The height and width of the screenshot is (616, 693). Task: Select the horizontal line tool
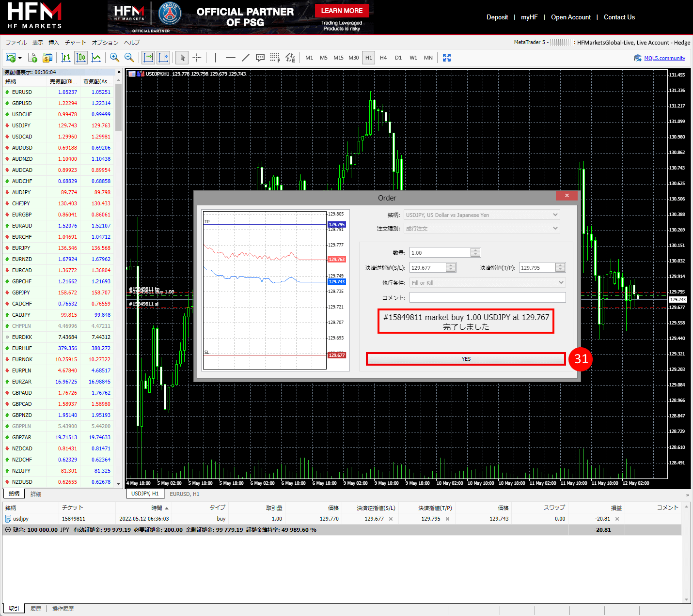pos(230,58)
